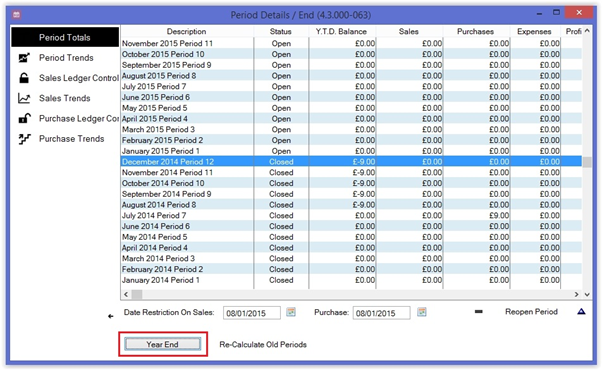Viewport: 602px width, 370px height.
Task: Select the April 2014 Period 4 row
Action: [351, 248]
